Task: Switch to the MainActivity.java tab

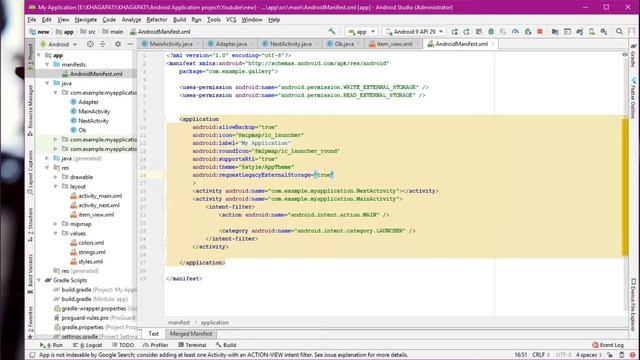Action: pos(171,44)
